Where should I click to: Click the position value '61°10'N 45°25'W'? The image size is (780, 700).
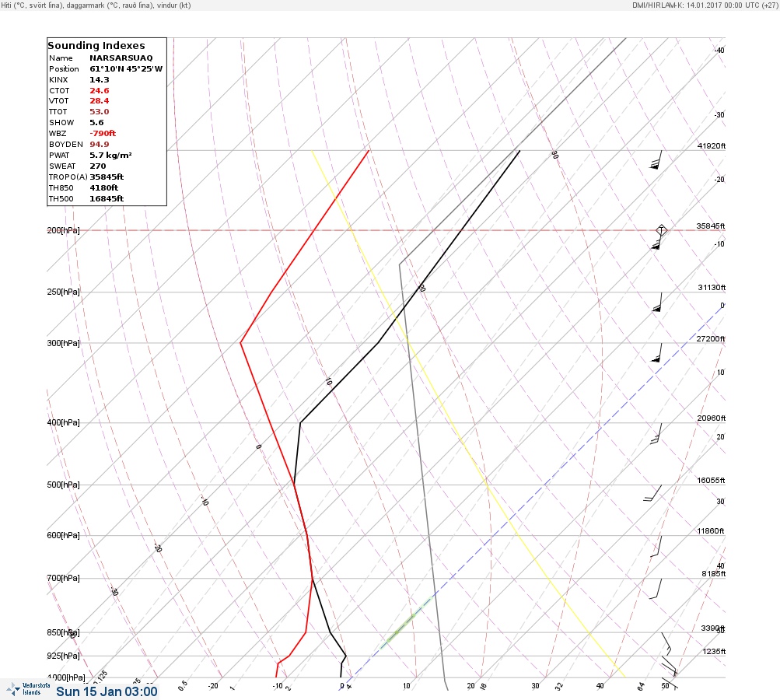(126, 68)
